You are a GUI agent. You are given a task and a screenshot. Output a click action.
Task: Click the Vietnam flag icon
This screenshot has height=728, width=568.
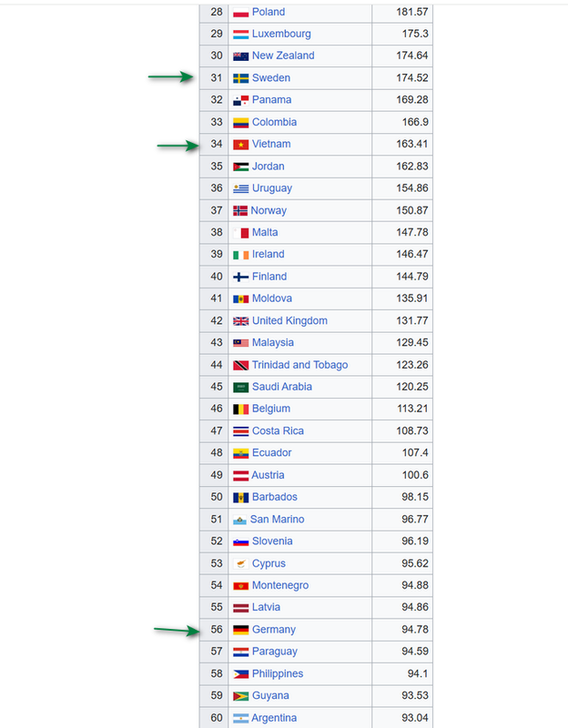coord(240,145)
